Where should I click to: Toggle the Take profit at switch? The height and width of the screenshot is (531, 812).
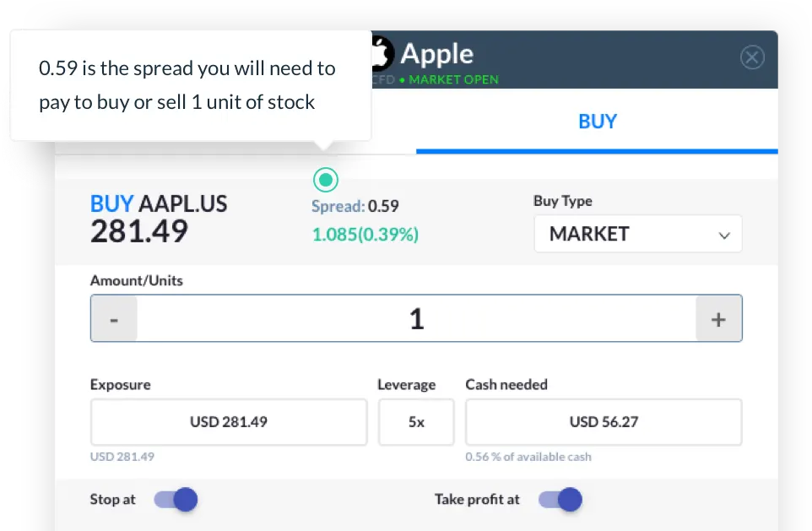coord(560,500)
